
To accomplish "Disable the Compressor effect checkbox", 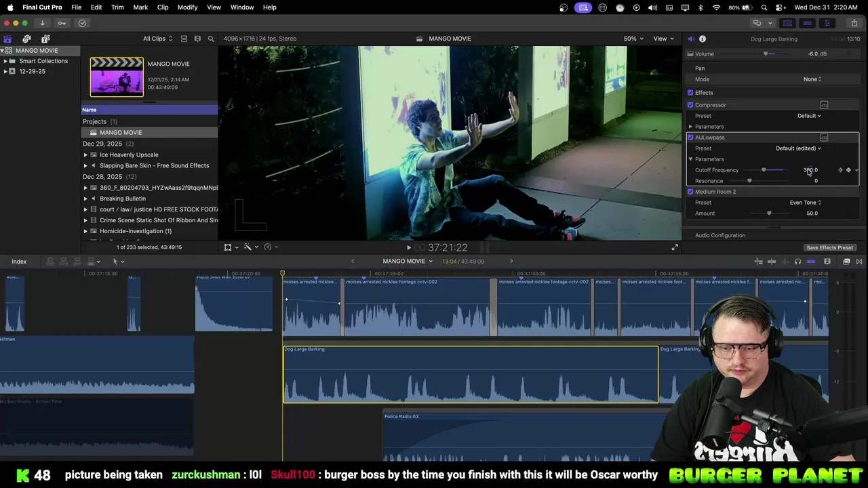I will click(690, 105).
